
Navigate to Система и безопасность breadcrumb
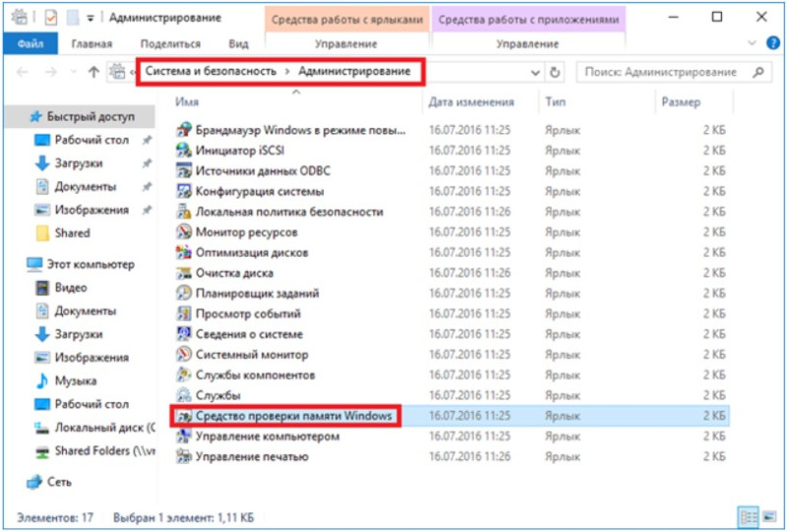click(x=211, y=71)
